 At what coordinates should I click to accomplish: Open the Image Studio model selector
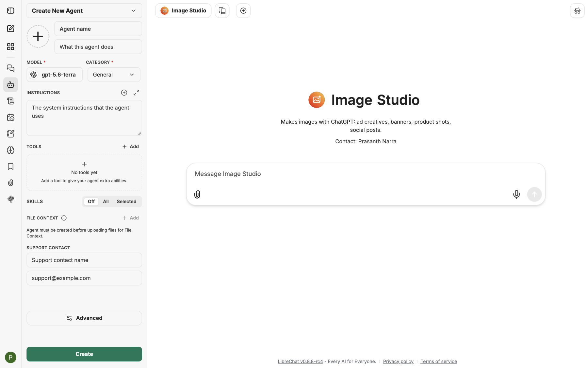(183, 11)
